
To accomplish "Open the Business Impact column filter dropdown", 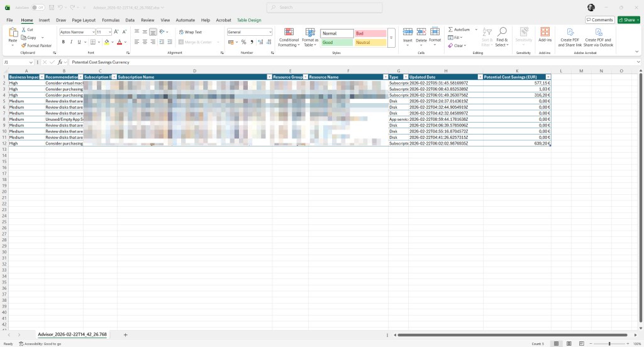I will (42, 77).
